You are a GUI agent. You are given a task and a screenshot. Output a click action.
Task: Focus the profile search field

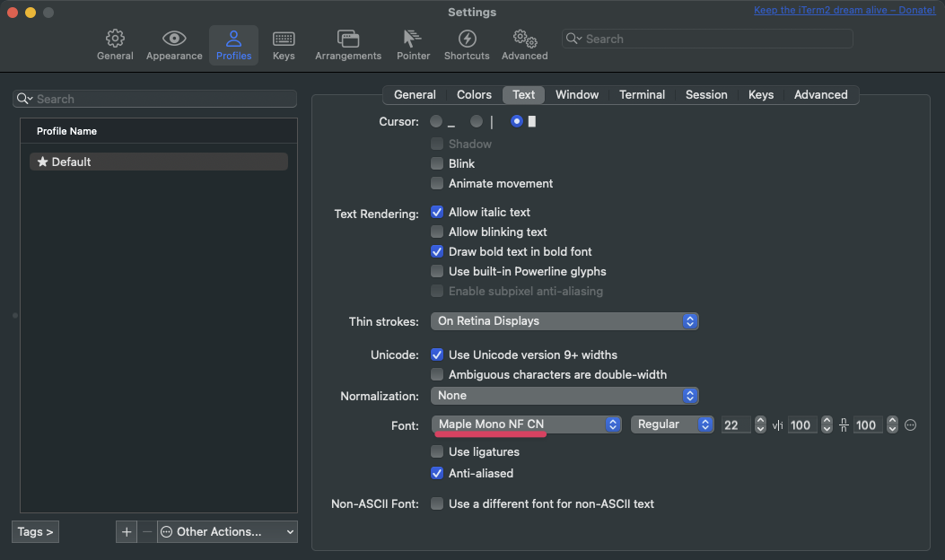(x=154, y=98)
